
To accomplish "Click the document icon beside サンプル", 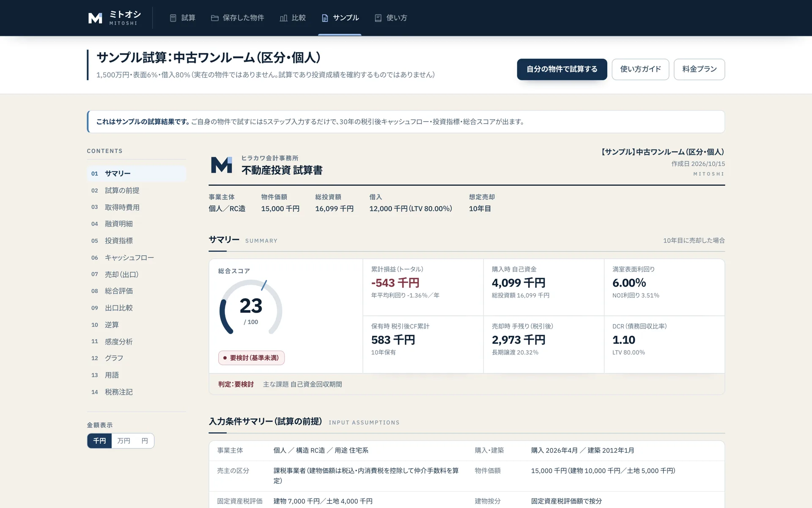I will [x=325, y=18].
